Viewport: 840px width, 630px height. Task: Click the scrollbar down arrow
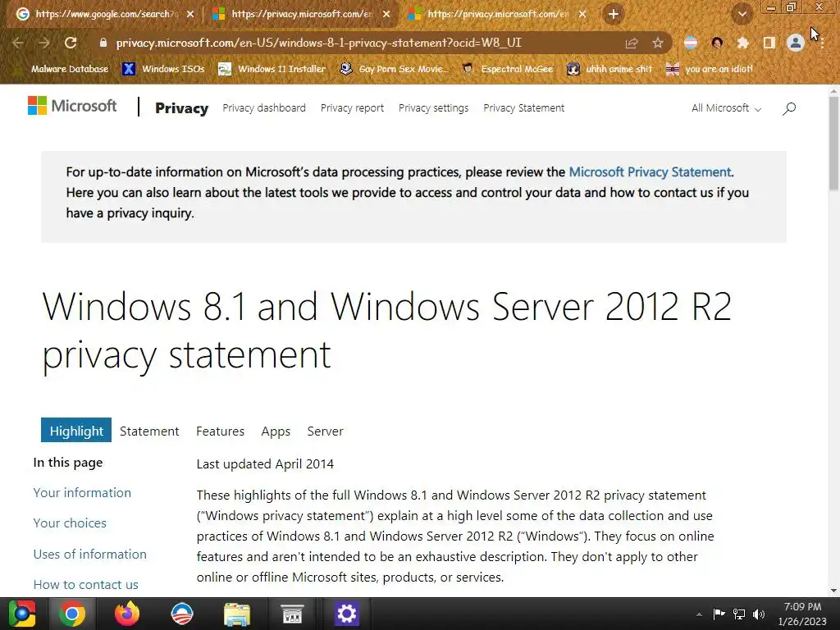[x=833, y=591]
